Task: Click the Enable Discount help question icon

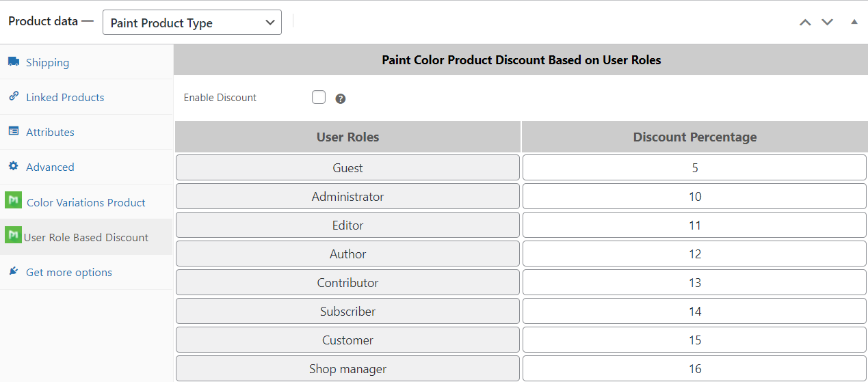Action: pos(341,98)
